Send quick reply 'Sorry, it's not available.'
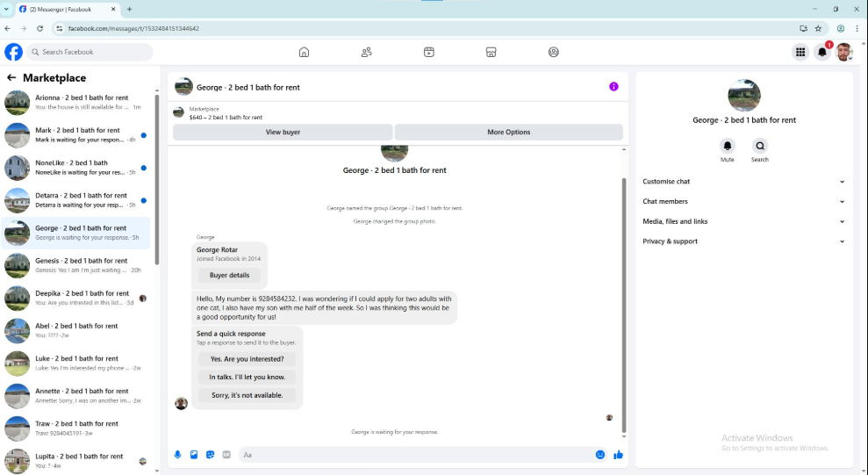Screen dimensions: 868x475 [x=247, y=395]
